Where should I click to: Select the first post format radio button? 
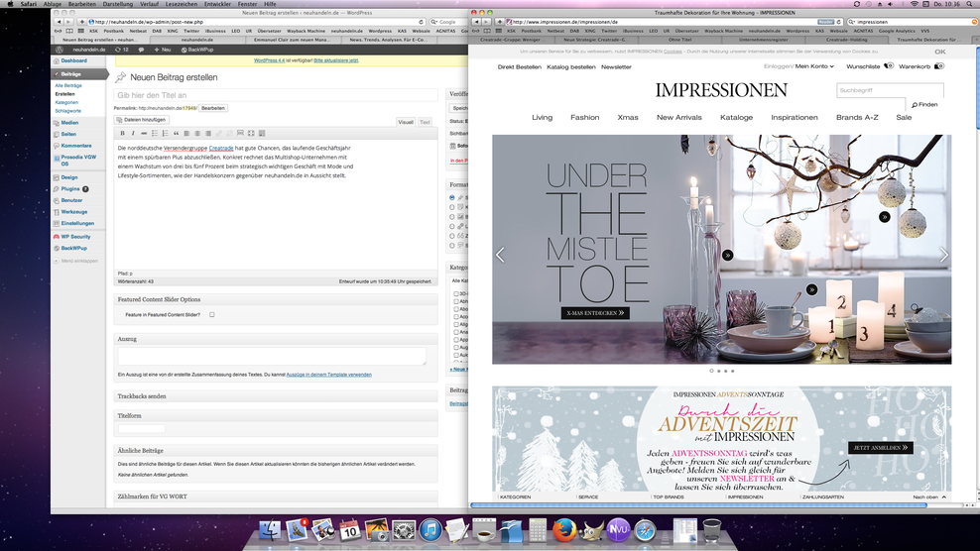pyautogui.click(x=452, y=197)
